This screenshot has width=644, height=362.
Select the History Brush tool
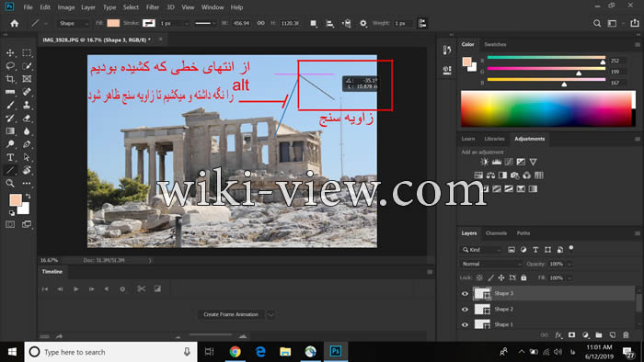[10, 119]
